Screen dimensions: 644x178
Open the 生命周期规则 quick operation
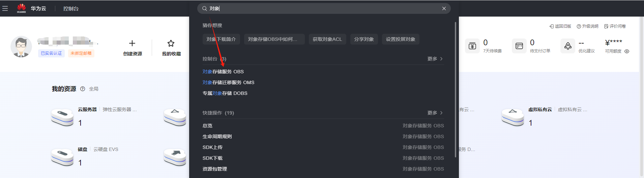click(217, 136)
